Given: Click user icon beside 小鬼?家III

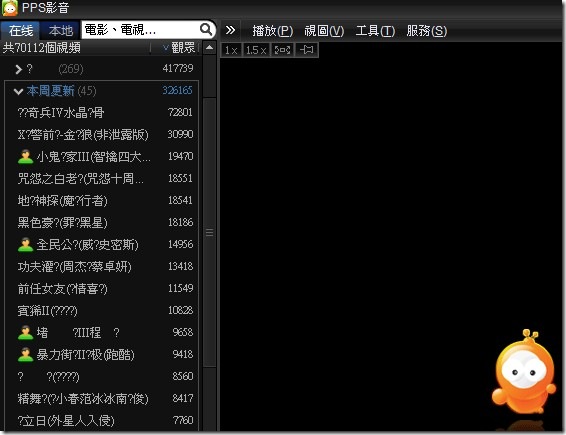Looking at the screenshot, I should pos(25,157).
